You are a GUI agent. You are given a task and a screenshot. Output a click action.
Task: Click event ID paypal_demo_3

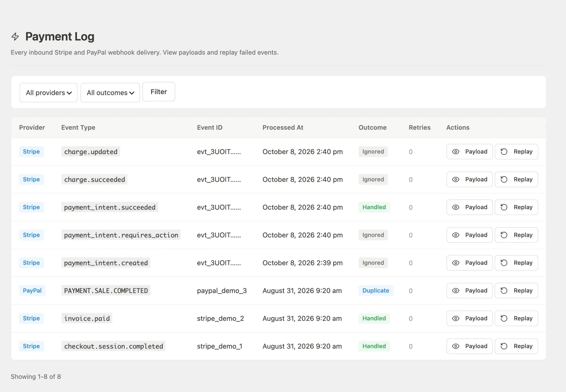click(222, 291)
